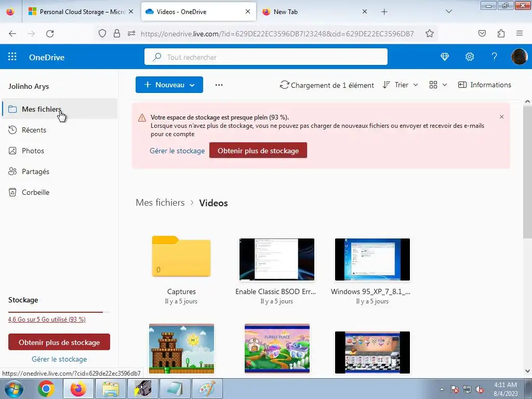532x399 pixels.
Task: Go back with the browser back arrow
Action: click(12, 34)
